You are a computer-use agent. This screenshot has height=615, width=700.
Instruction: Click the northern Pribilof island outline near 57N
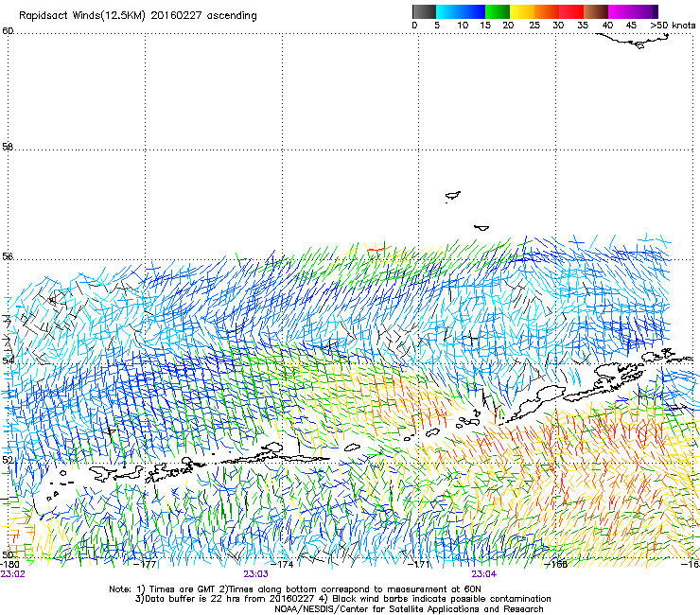453,196
